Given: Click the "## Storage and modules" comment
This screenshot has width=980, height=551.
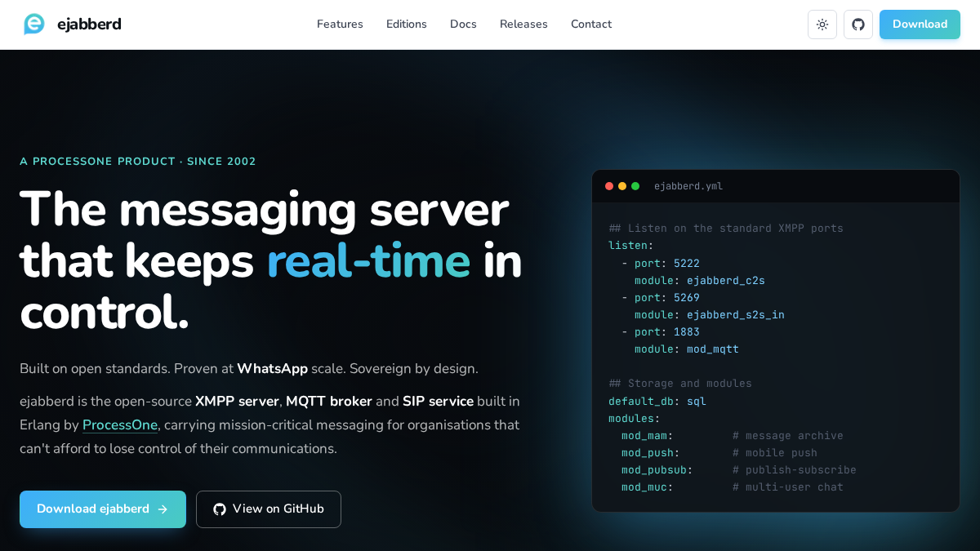Looking at the screenshot, I should (x=680, y=383).
